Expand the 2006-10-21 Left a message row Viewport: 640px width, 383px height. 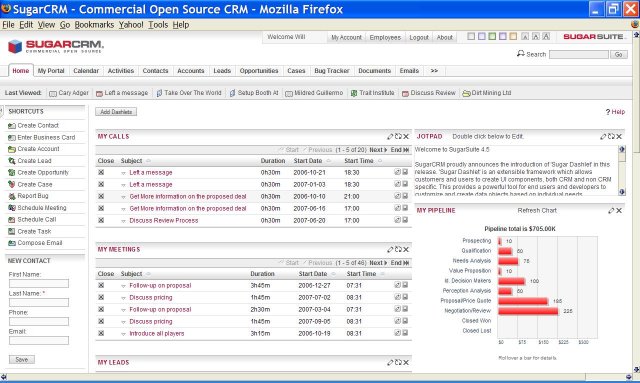click(123, 173)
